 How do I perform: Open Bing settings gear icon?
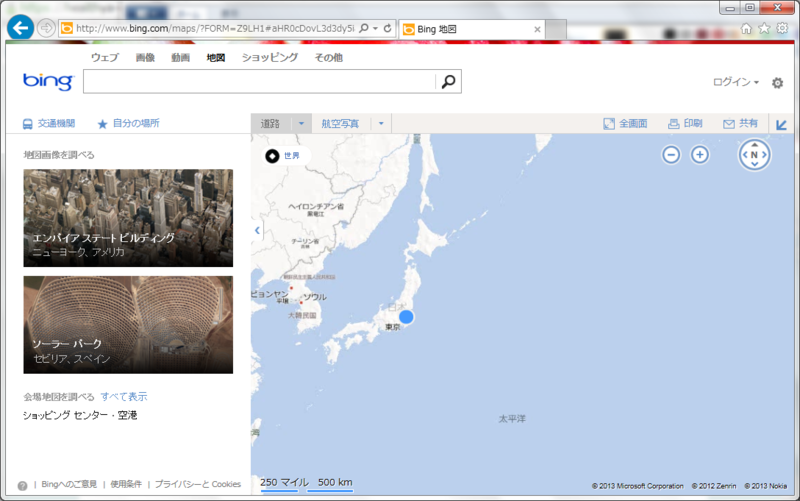tap(777, 83)
